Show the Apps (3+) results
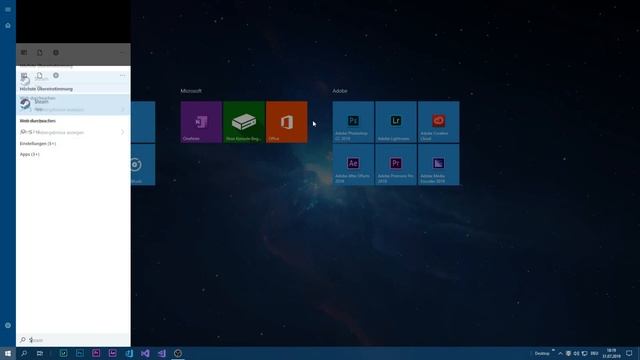The width and height of the screenshot is (640, 360). coord(30,154)
